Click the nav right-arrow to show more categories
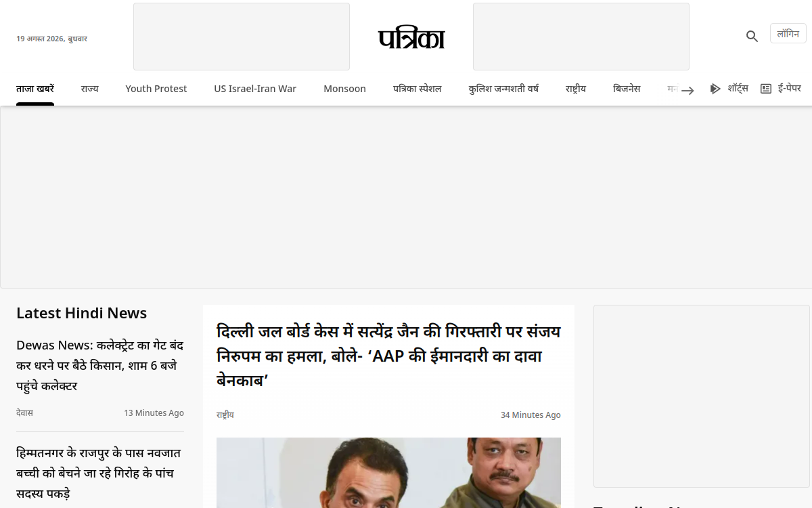The height and width of the screenshot is (508, 812). point(687,90)
